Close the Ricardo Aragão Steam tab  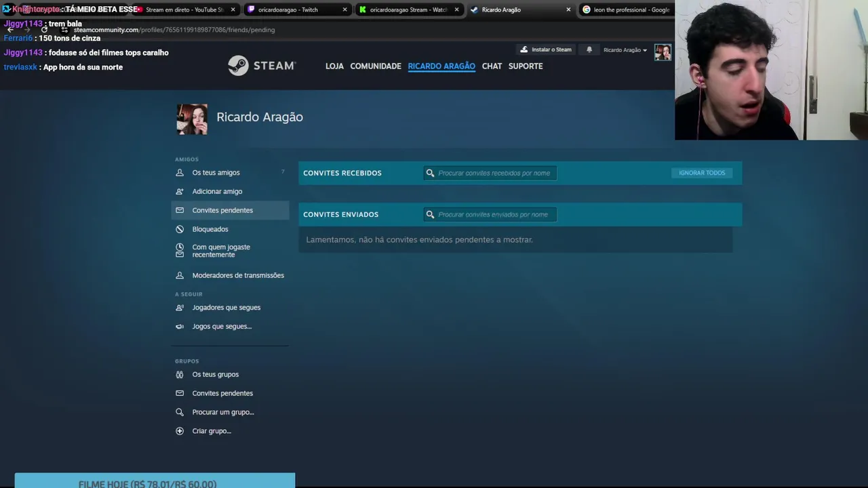pos(568,9)
